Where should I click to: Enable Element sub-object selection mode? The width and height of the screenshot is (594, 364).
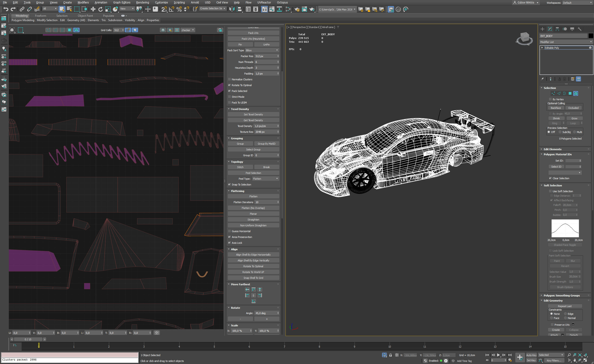[x=576, y=94]
